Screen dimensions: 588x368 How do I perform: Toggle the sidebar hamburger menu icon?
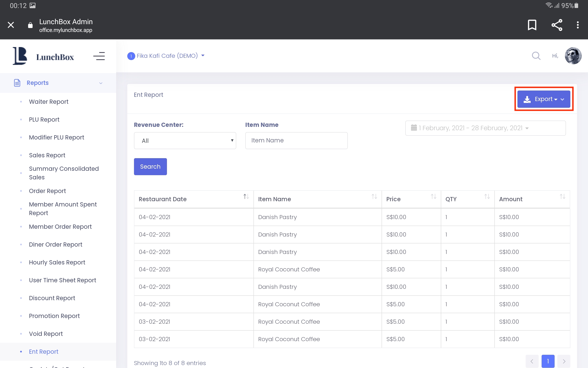click(x=99, y=56)
